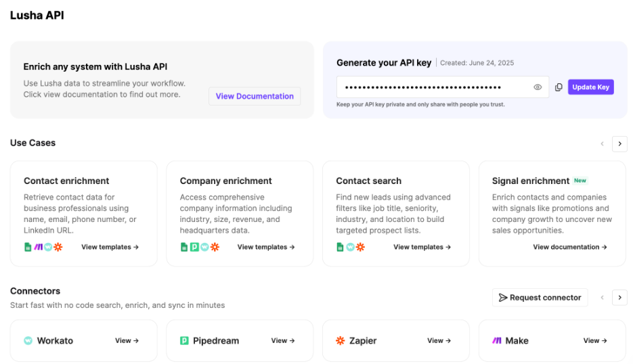This screenshot has height=364, width=633.
Task: Click the Zapier icon in Contact enrichment card
Action: click(58, 247)
